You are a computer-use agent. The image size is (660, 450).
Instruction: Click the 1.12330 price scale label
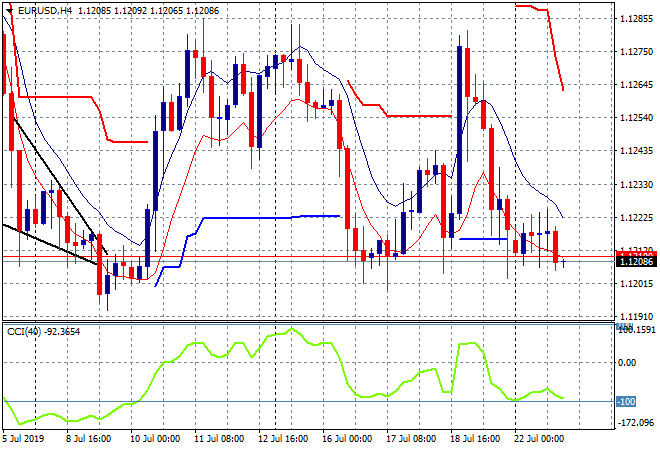tap(636, 184)
